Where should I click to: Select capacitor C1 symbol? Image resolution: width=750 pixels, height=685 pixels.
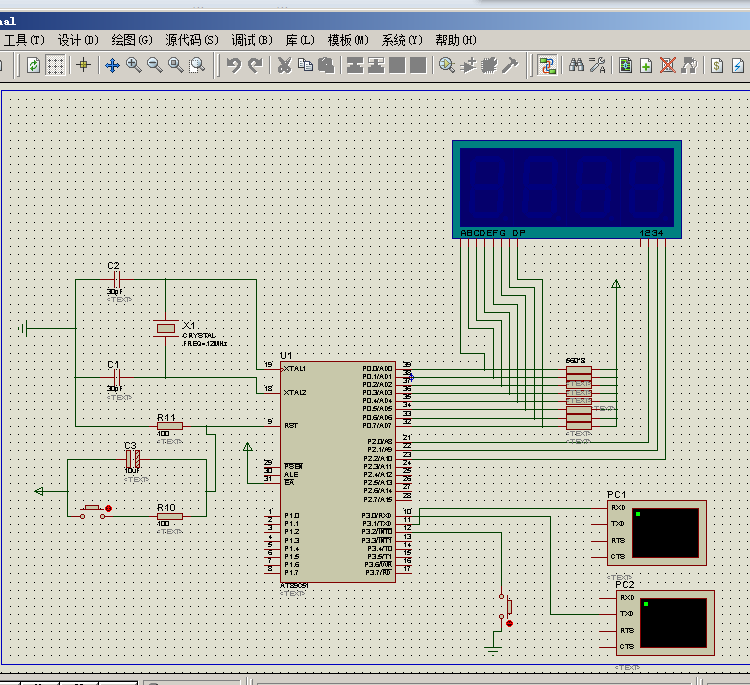116,377
